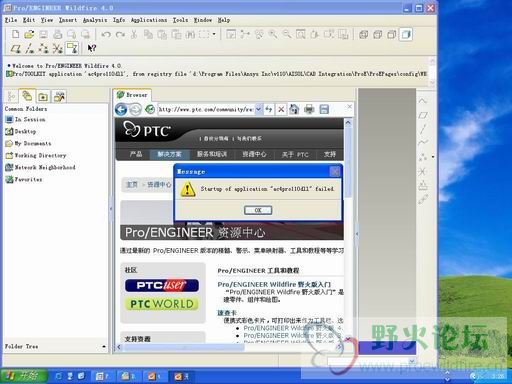The image size is (512, 384).
Task: Select Working Directory in Common Folders
Action: [36, 155]
